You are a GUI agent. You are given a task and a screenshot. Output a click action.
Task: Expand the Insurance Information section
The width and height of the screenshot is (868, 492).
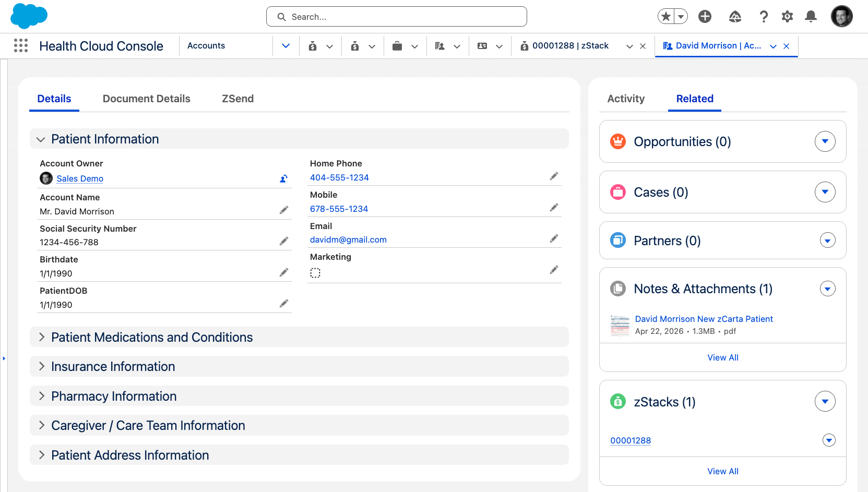coord(299,367)
